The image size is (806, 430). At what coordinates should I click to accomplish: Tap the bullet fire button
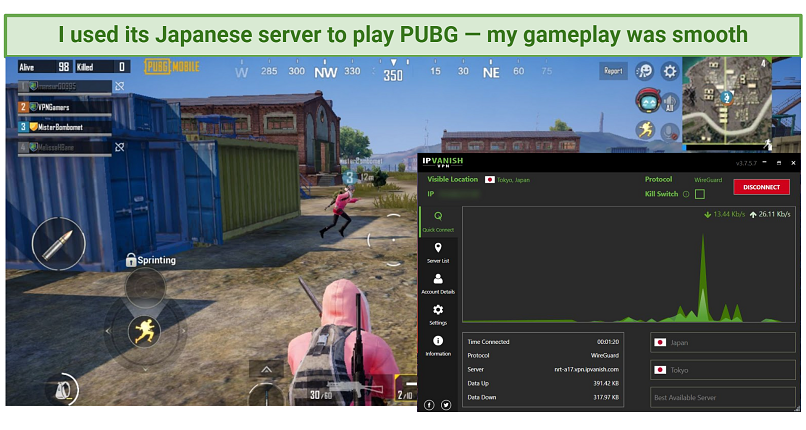point(58,244)
